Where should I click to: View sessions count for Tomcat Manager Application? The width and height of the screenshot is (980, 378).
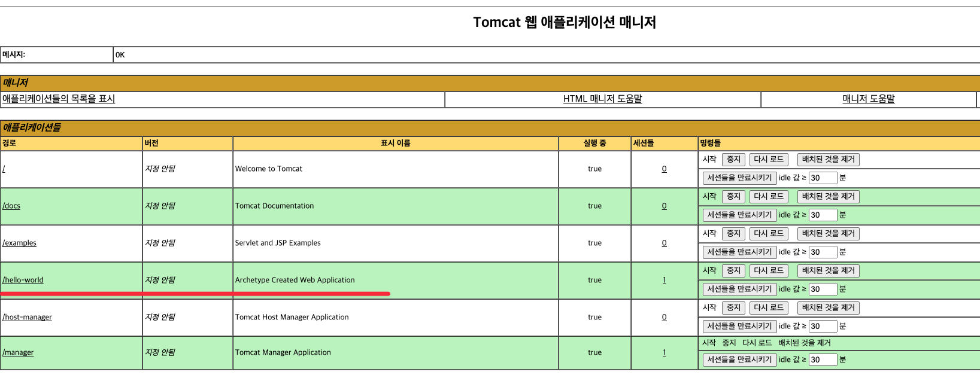tap(664, 352)
